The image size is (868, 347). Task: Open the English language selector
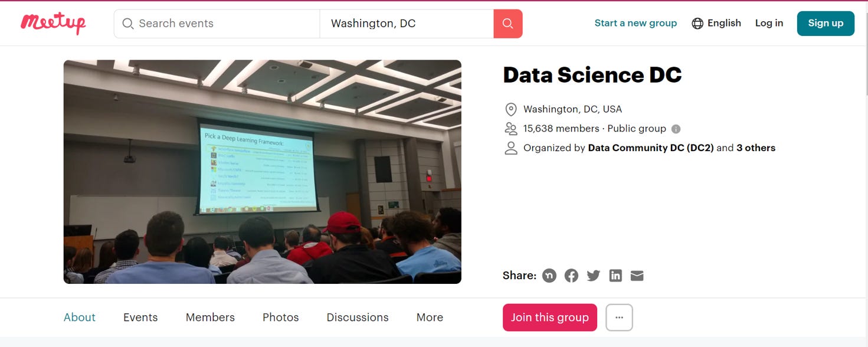click(716, 23)
